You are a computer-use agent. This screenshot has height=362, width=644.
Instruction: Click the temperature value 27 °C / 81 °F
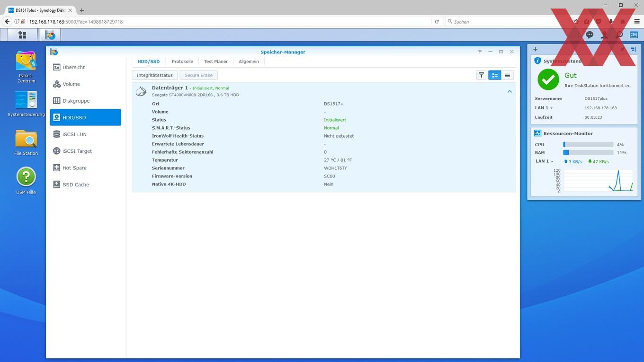pyautogui.click(x=338, y=160)
